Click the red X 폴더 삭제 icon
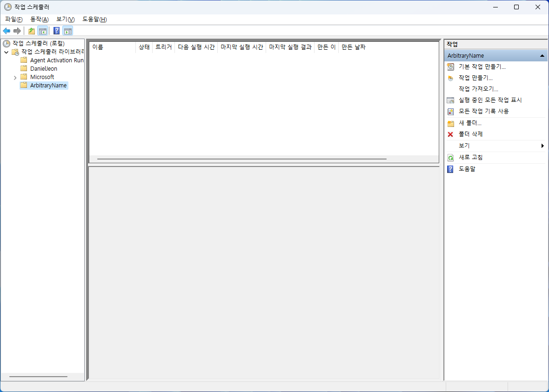The image size is (549, 392). [451, 134]
